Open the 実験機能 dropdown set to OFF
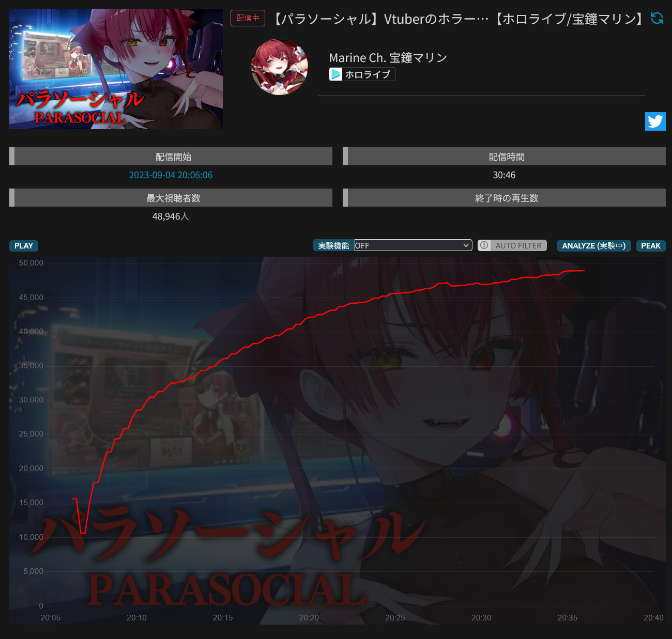The width and height of the screenshot is (672, 639). point(414,245)
